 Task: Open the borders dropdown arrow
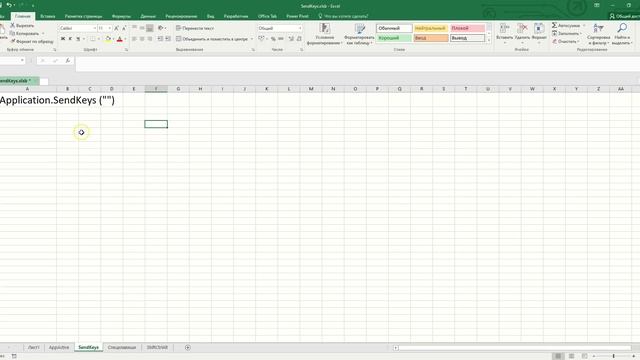coord(98,39)
